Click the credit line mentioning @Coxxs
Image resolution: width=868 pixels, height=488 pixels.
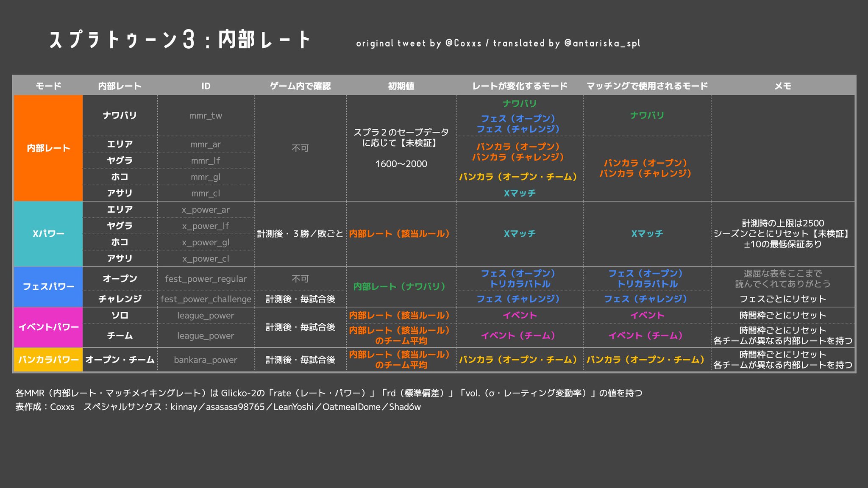tap(498, 43)
